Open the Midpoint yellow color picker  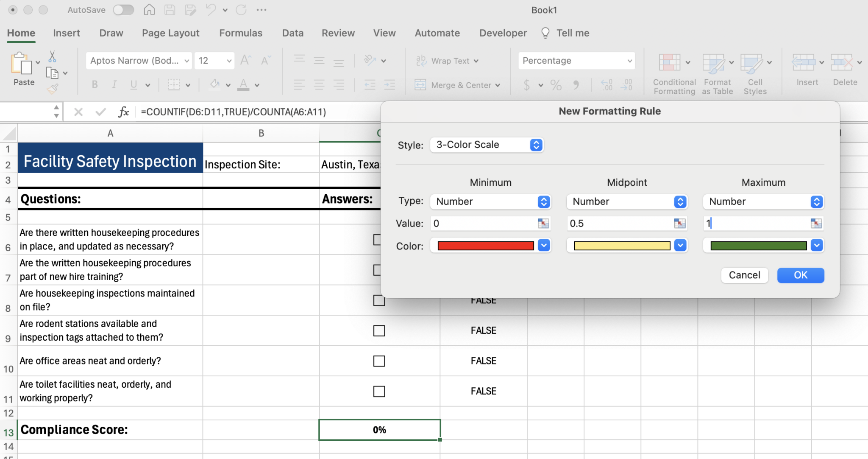click(x=680, y=245)
